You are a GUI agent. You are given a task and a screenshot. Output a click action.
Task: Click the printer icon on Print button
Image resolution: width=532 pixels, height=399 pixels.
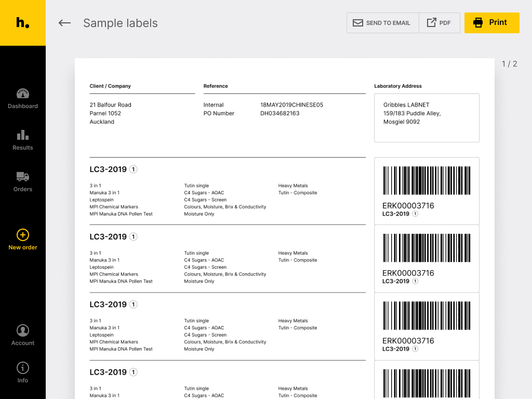[x=478, y=22]
